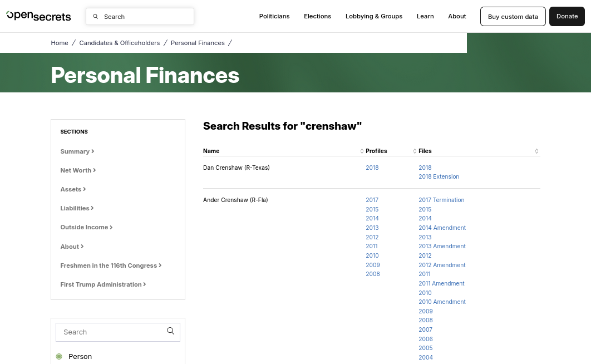Open Ander Crenshaw's 2015 profile

coord(372,209)
